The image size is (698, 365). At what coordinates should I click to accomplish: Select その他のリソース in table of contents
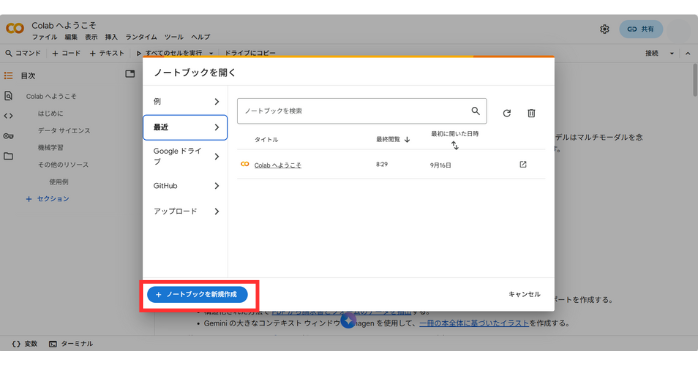point(63,165)
